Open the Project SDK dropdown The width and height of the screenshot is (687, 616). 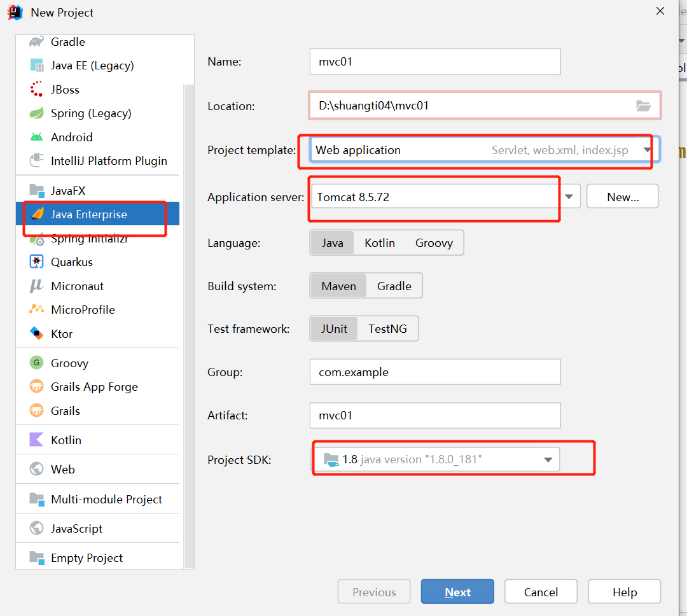(x=548, y=459)
